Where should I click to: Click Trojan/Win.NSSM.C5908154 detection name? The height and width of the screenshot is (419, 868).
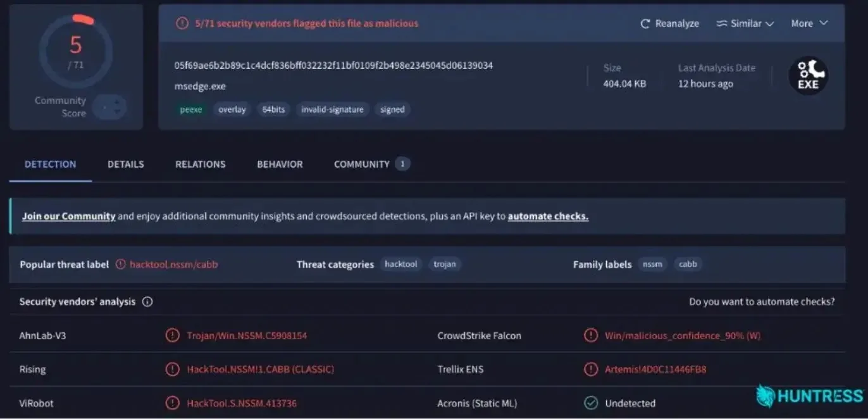[x=247, y=335]
